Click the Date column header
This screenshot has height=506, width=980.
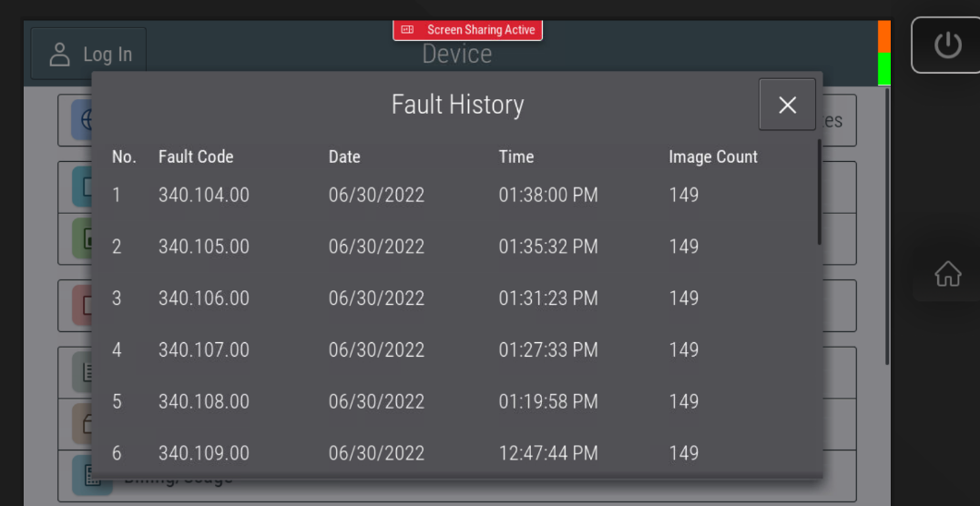point(344,157)
